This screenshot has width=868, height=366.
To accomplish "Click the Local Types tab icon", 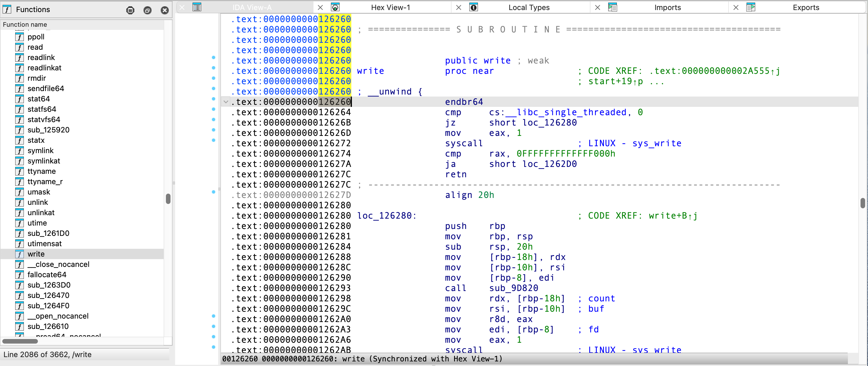I will pos(473,7).
